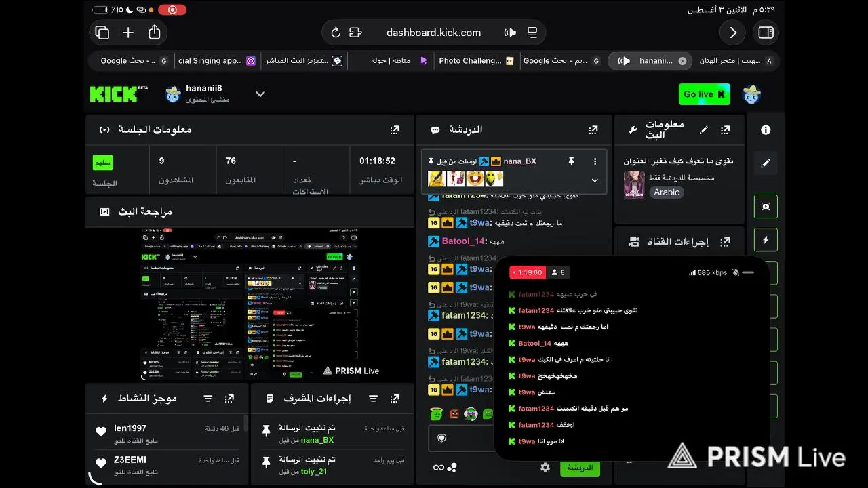Select the Arabic language tag
This screenshot has height=488, width=868.
click(667, 192)
